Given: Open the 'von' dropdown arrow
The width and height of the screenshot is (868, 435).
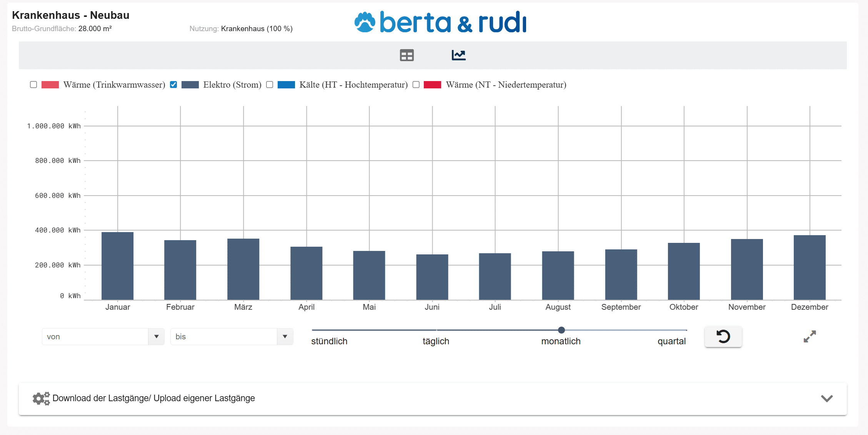Looking at the screenshot, I should pyautogui.click(x=156, y=337).
